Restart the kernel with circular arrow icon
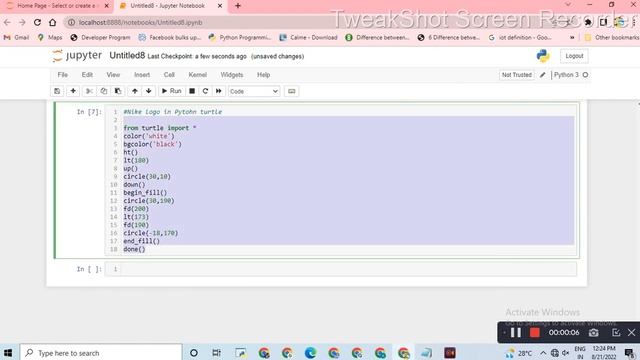Viewport: 640px width, 360px height. coord(205,91)
